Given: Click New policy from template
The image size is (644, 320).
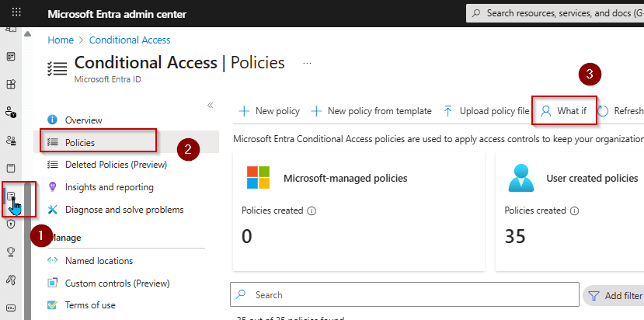Looking at the screenshot, I should pyautogui.click(x=371, y=111).
